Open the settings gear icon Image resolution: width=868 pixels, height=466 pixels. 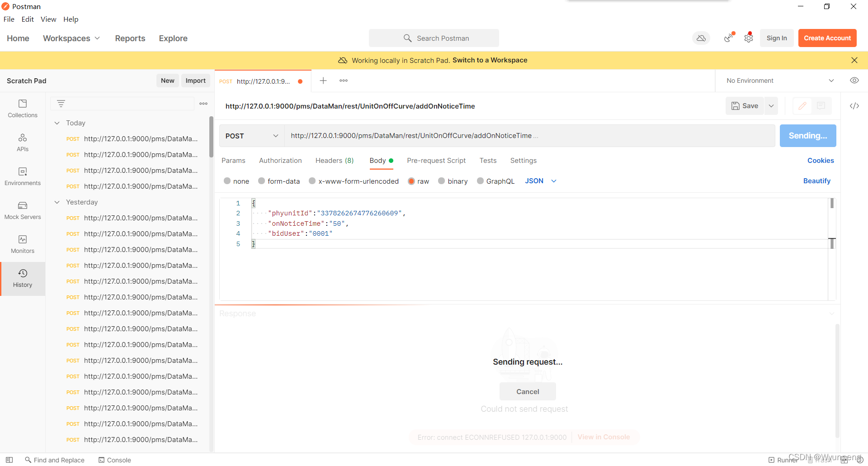[x=749, y=38]
